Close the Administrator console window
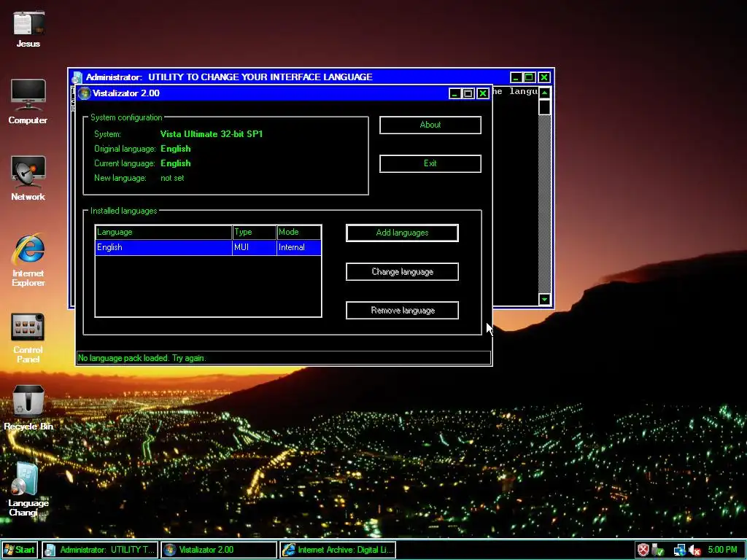747x560 pixels. pos(544,77)
